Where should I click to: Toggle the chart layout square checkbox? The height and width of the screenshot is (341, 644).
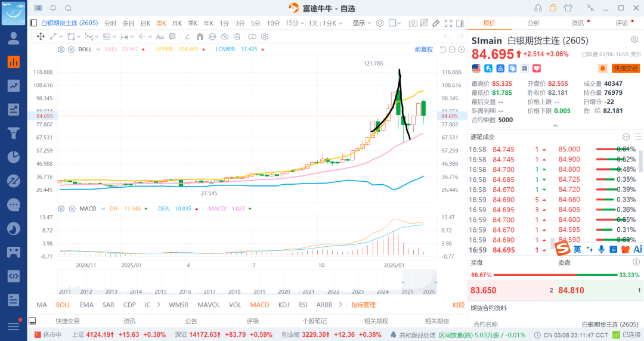pos(392,23)
